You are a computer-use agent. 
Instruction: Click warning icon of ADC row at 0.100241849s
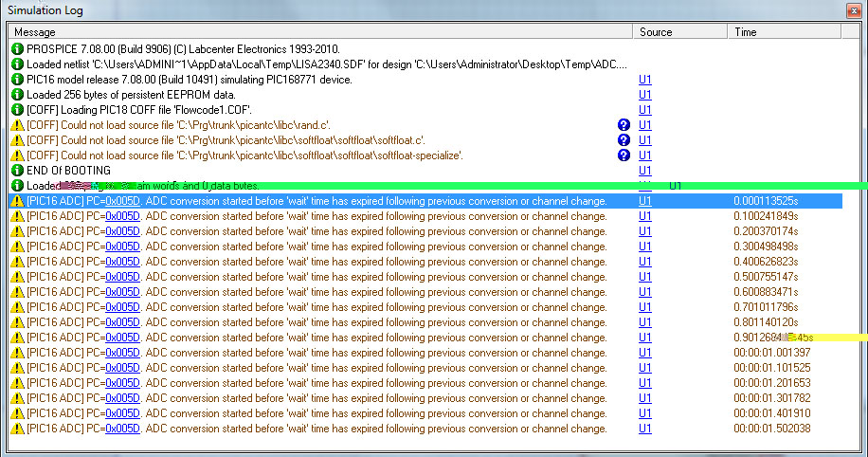[x=17, y=216]
